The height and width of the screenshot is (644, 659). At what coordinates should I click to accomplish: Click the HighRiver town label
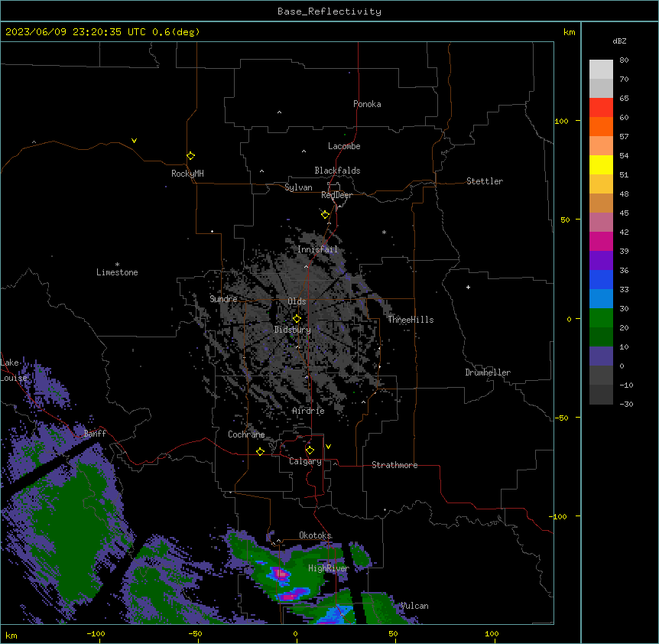328,568
